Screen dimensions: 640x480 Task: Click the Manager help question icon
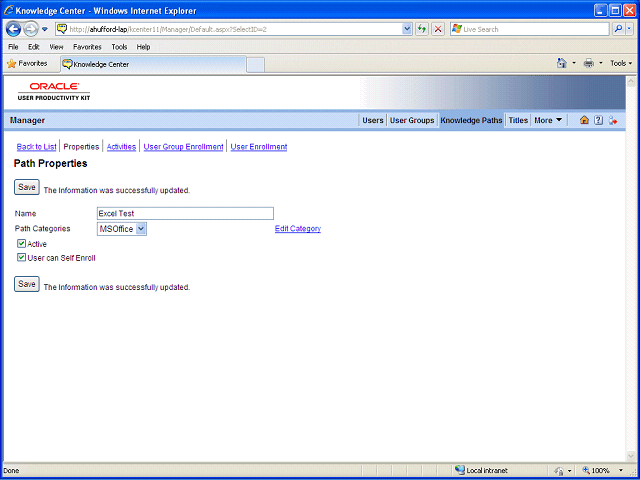598,120
